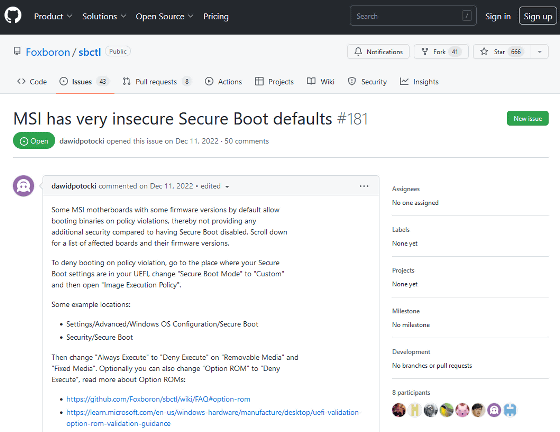Click the issue number #181
The image size is (560, 432).
coord(352,119)
